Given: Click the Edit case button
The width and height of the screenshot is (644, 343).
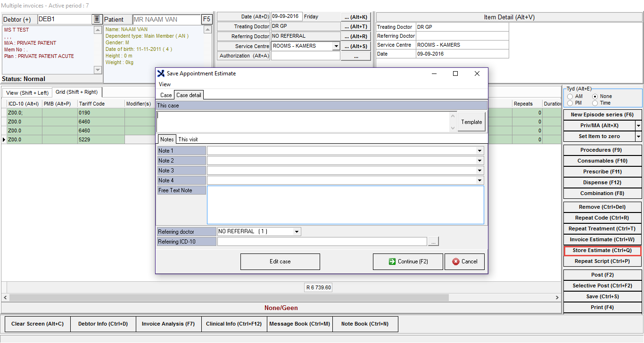Looking at the screenshot, I should 280,261.
